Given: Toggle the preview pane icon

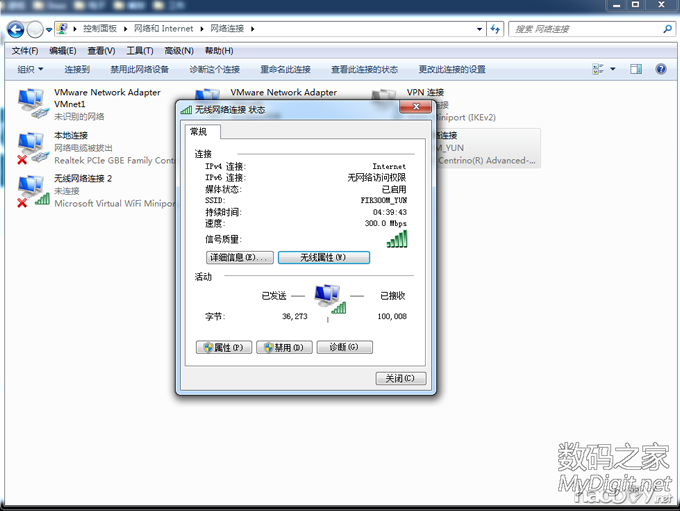Looking at the screenshot, I should click(636, 70).
